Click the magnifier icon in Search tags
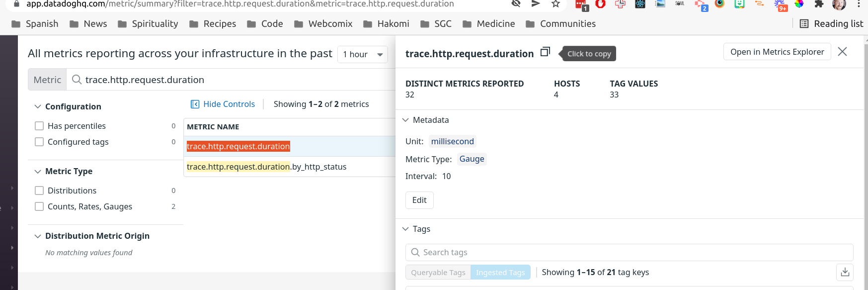The width and height of the screenshot is (868, 290). pos(415,252)
